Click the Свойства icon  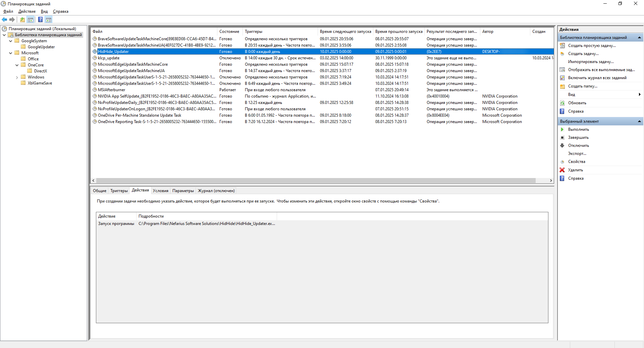562,162
